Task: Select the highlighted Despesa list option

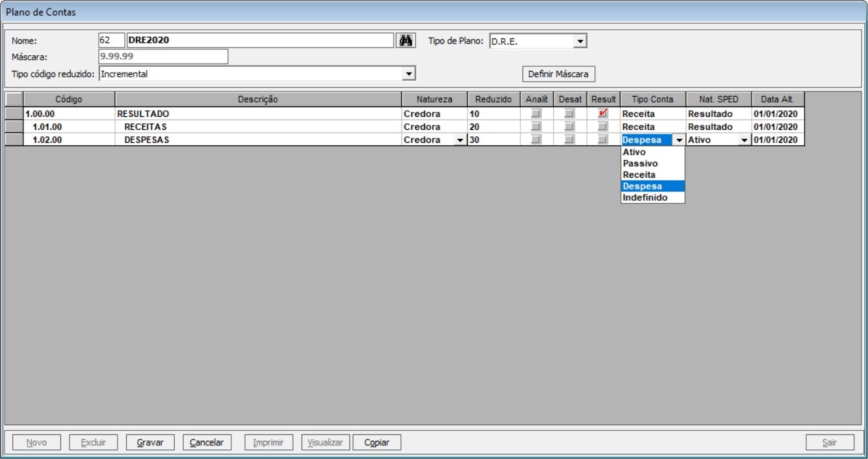Action: coord(652,186)
